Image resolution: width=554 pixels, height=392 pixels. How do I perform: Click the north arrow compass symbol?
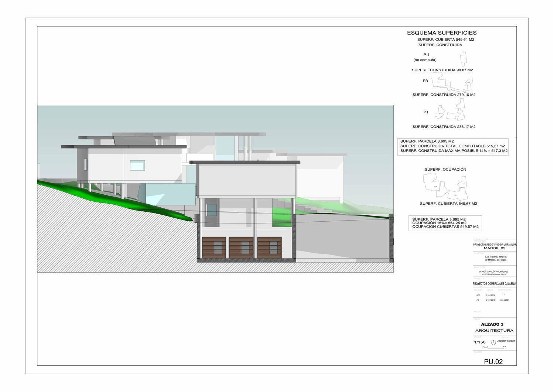click(493, 342)
